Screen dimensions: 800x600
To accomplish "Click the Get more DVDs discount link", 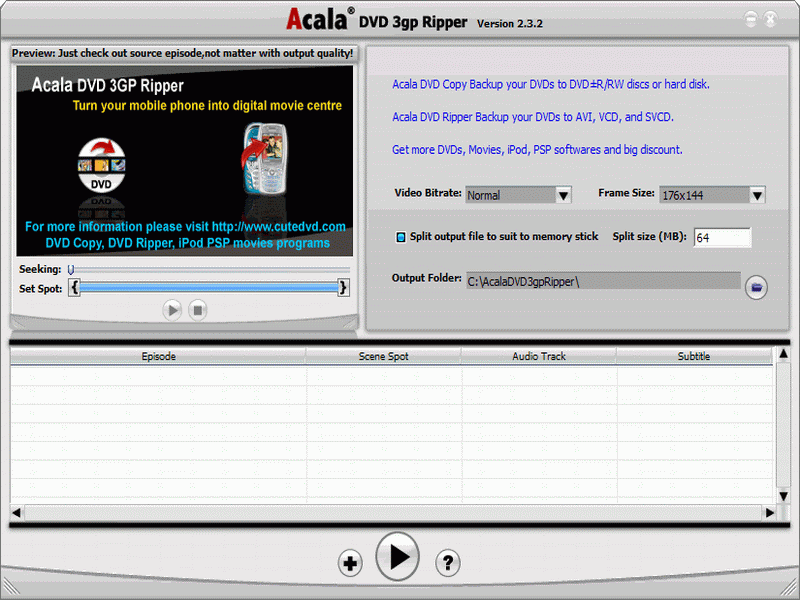I will (537, 150).
